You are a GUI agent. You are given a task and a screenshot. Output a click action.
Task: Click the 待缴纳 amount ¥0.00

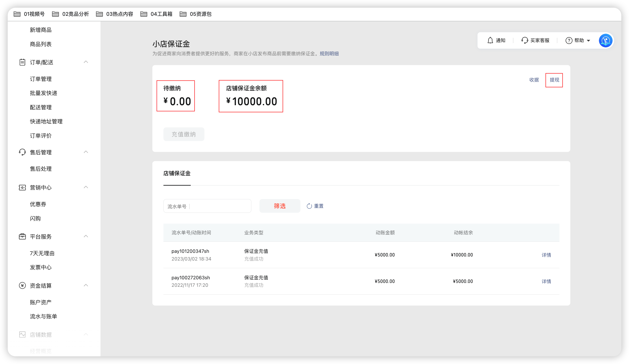[x=177, y=101]
